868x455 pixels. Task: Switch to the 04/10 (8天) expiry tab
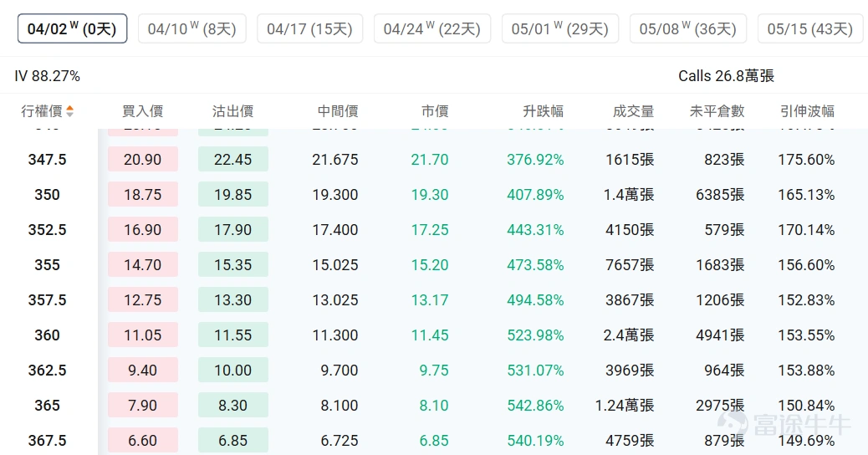(192, 28)
